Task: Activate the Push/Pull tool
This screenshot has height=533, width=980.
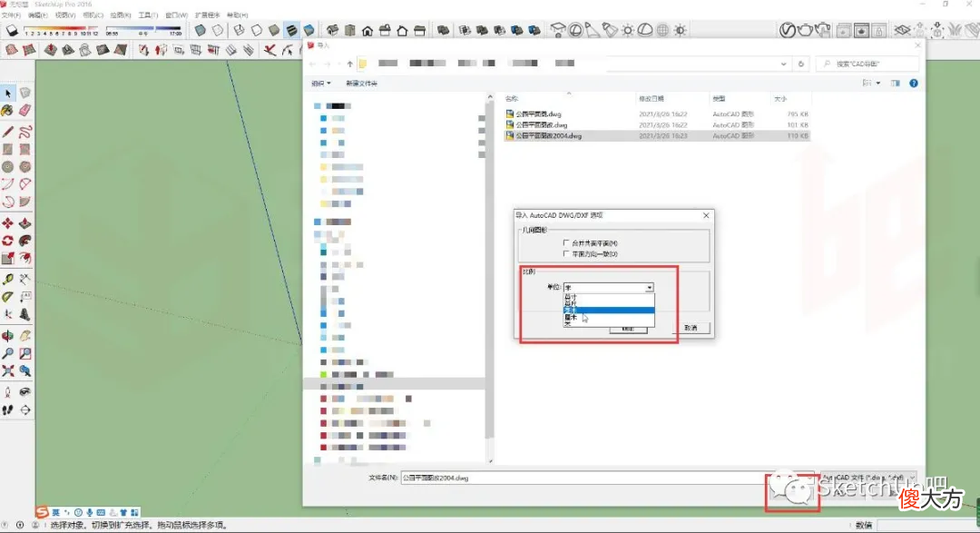Action: tap(25, 223)
